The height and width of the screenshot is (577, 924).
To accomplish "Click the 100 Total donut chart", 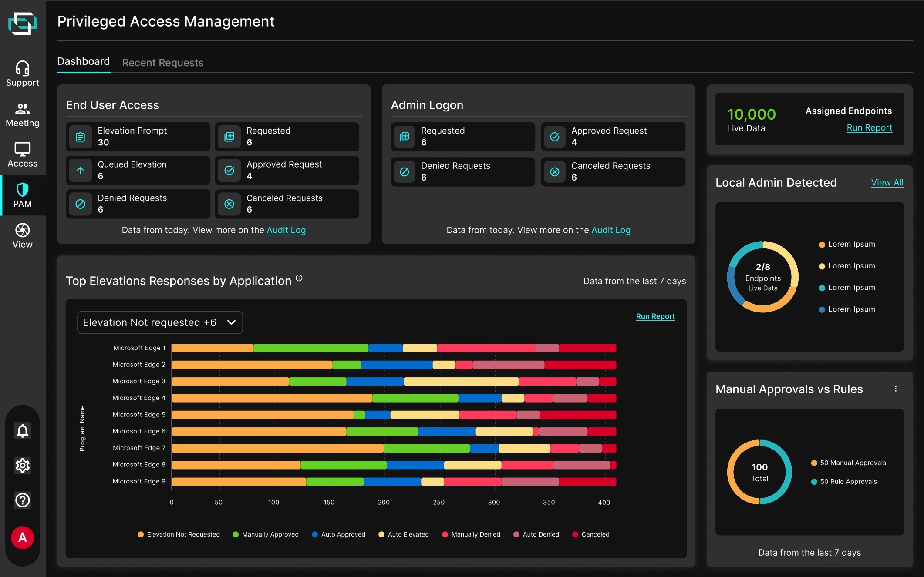I will (x=759, y=472).
